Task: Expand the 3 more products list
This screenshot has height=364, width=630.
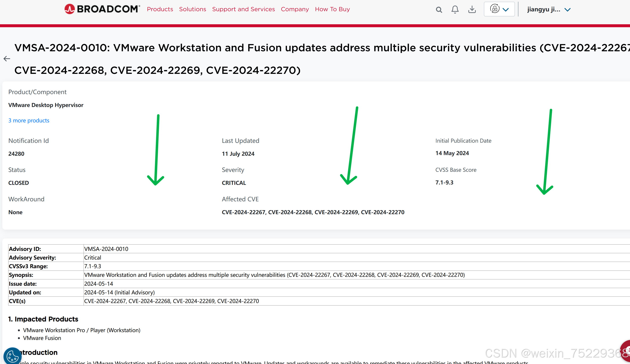Action: [29, 120]
